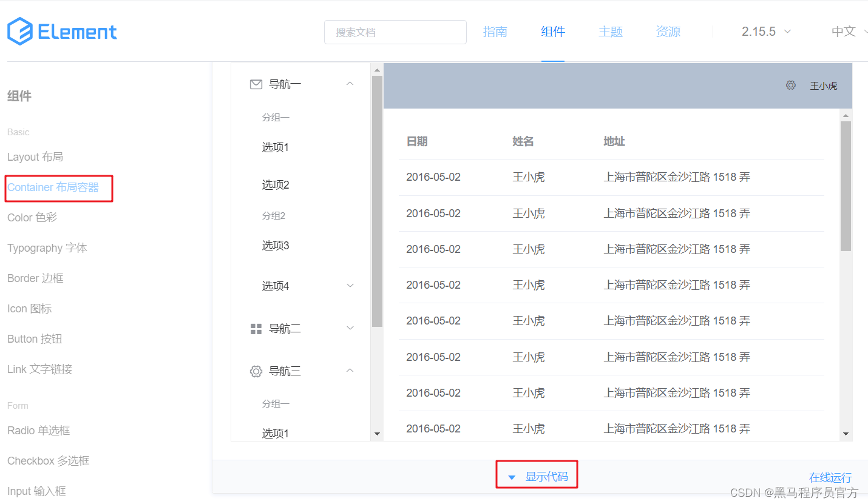The image size is (868, 504).
Task: Click the 搜索文档 search input
Action: point(395,31)
